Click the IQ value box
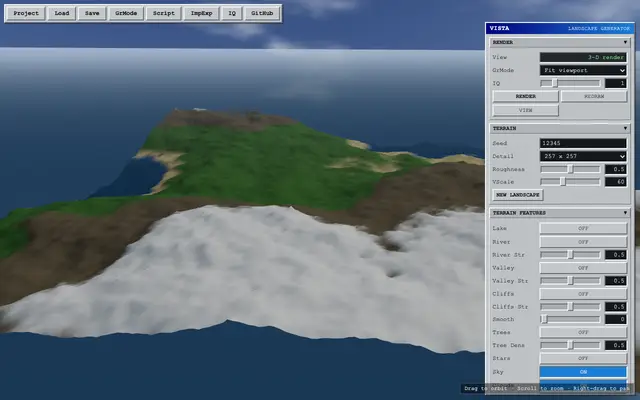640x400 pixels. [616, 83]
